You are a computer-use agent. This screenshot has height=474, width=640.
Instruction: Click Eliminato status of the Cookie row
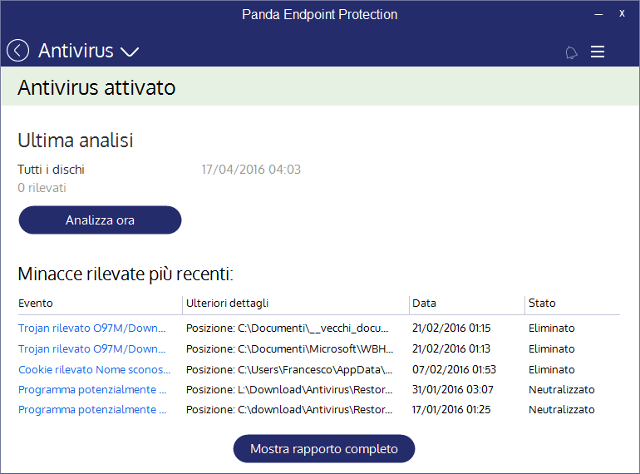551,369
